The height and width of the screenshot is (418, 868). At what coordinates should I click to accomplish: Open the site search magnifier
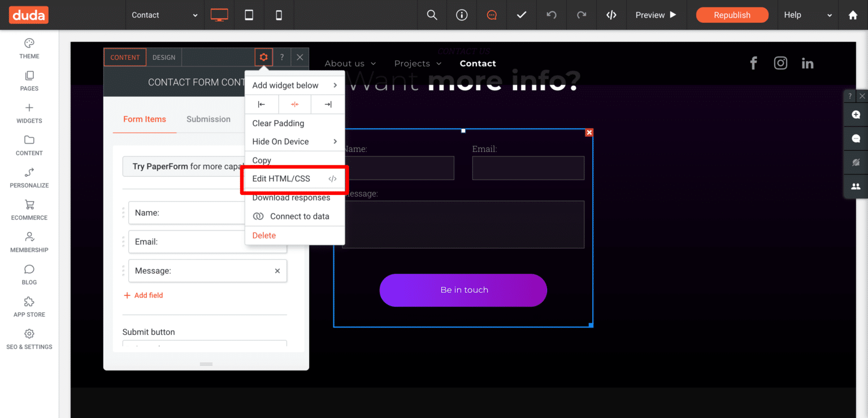432,15
